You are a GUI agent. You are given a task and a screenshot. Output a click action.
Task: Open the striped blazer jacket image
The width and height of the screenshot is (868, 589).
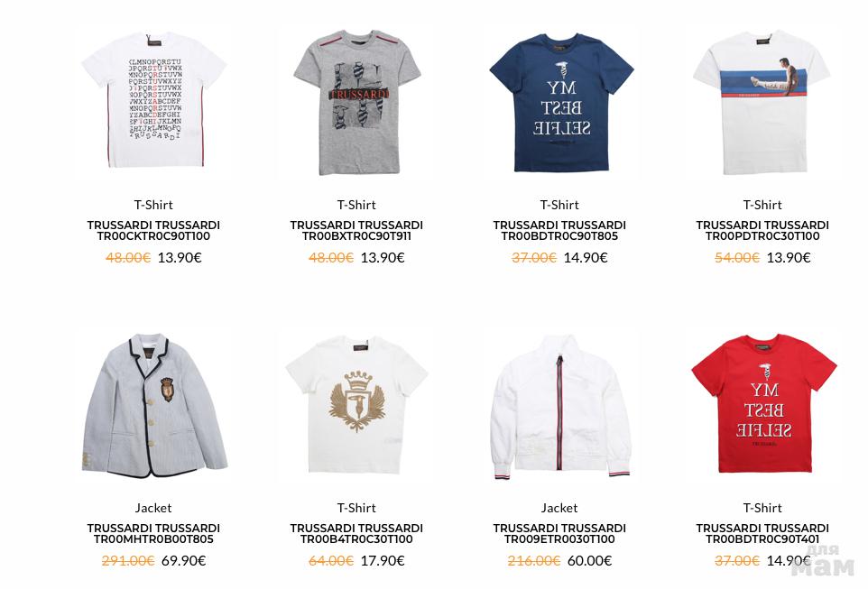click(153, 405)
